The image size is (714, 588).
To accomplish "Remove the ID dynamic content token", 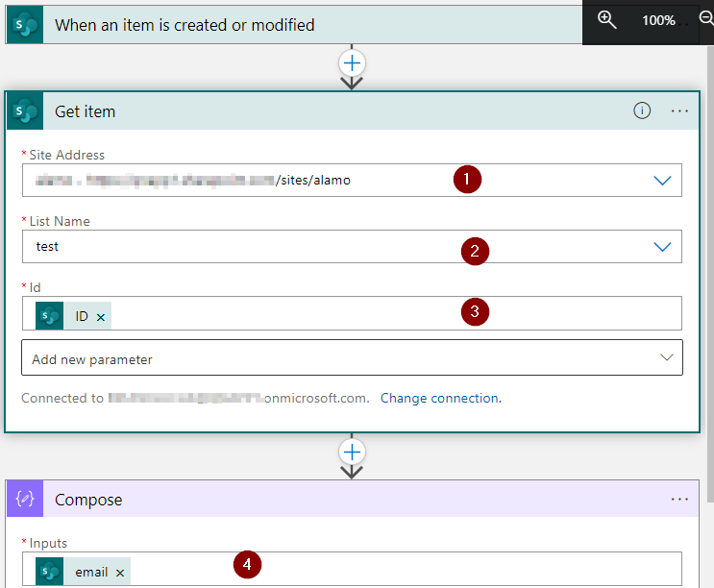I will click(101, 317).
